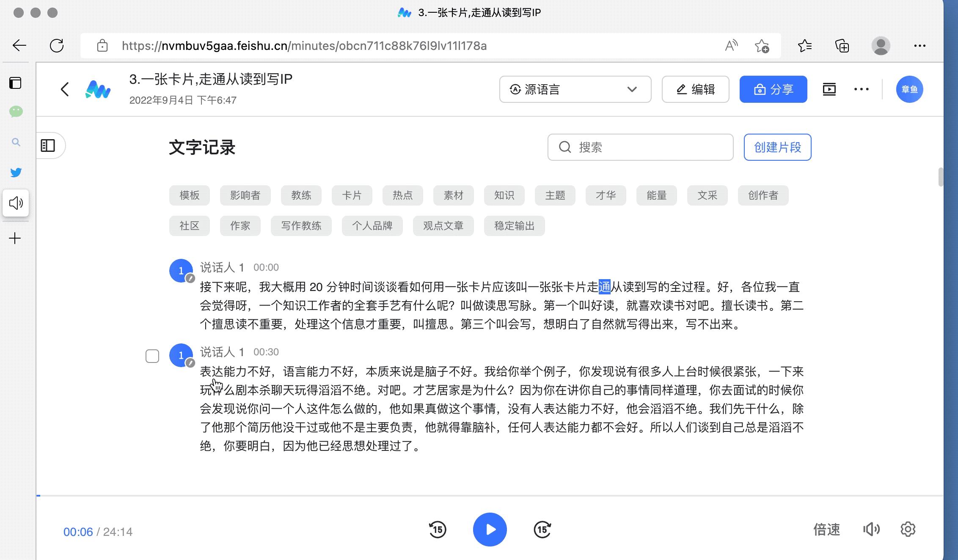Edit speaker 1 avatar at 00:00
This screenshot has width=958, height=560.
[x=181, y=271]
